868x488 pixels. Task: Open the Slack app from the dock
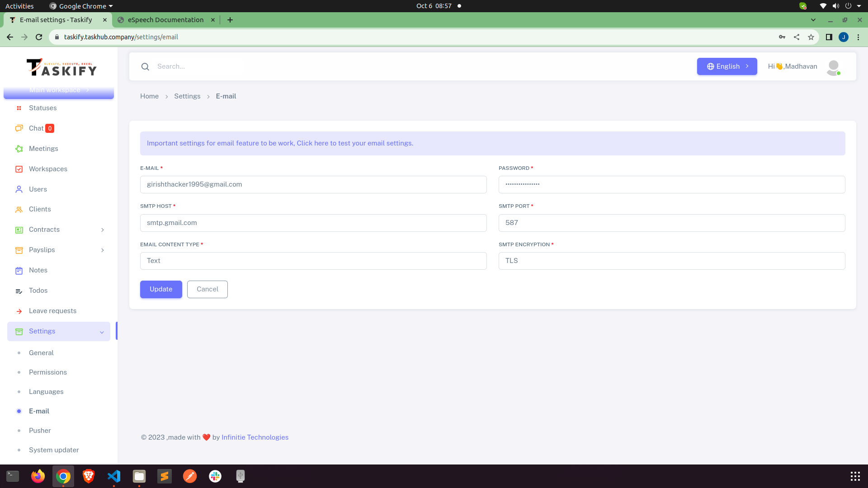[215, 476]
